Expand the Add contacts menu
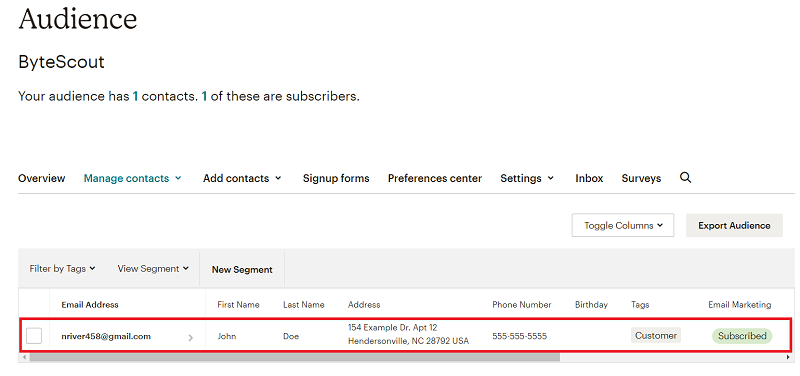The height and width of the screenshot is (376, 800). [x=242, y=178]
